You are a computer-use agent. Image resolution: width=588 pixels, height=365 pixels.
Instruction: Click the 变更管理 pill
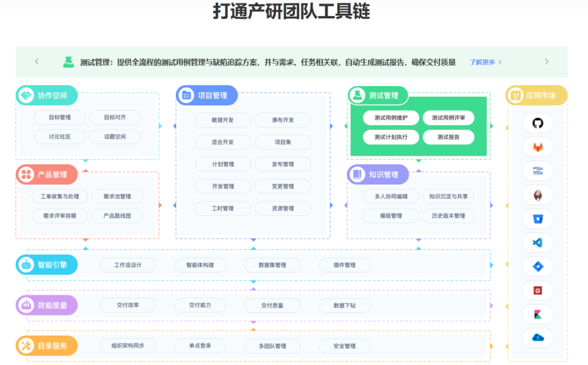tap(283, 186)
